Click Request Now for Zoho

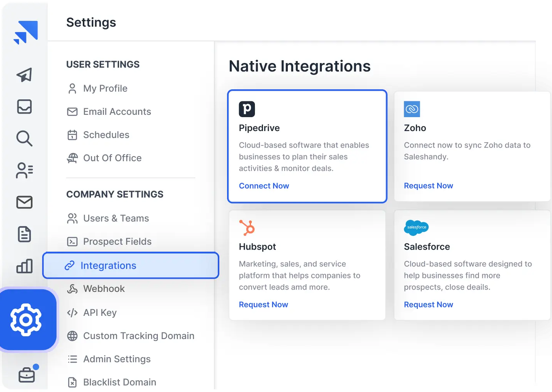pos(428,186)
